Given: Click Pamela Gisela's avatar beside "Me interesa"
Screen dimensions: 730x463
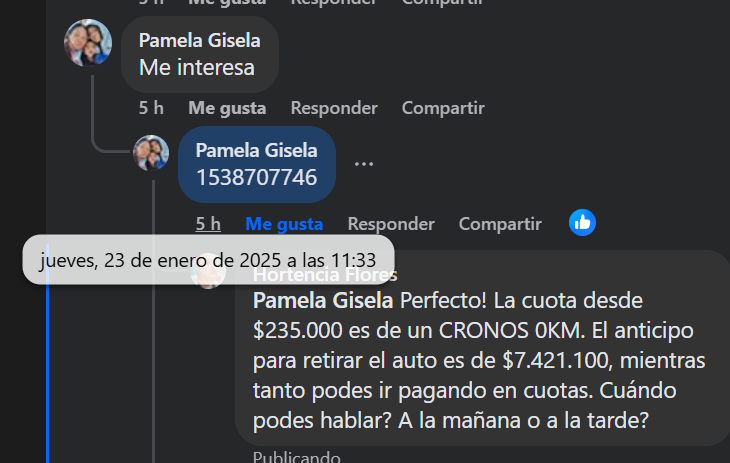Looking at the screenshot, I should coord(88,43).
